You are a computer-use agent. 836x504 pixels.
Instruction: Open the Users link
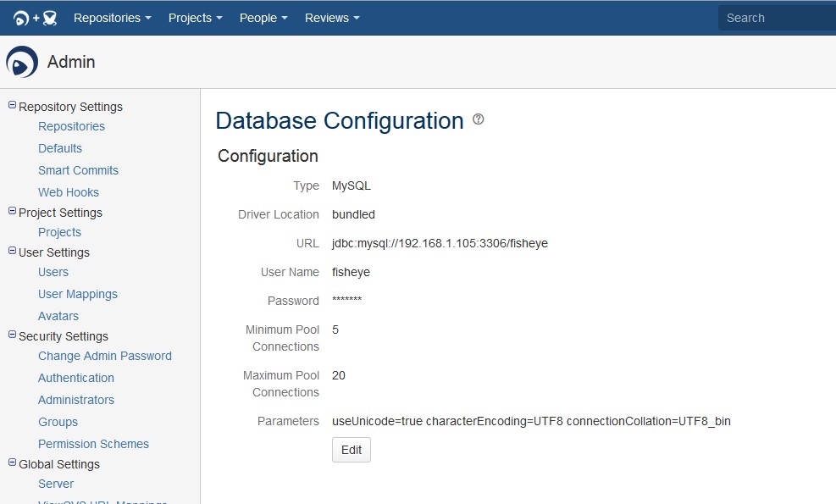(x=53, y=272)
